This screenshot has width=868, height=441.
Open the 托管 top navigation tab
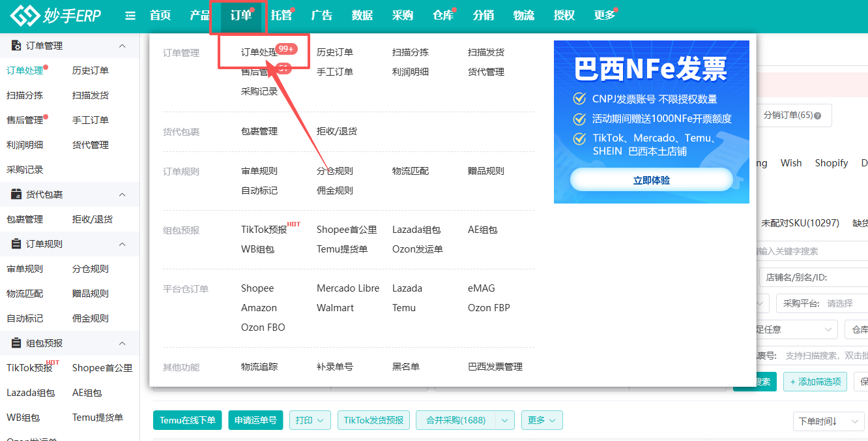click(282, 16)
